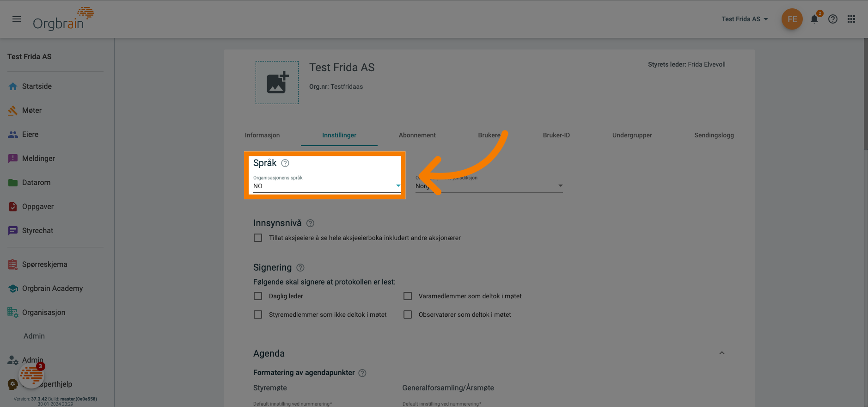The height and width of the screenshot is (407, 868).
Task: Click the Datarom folder icon
Action: pos(13,183)
